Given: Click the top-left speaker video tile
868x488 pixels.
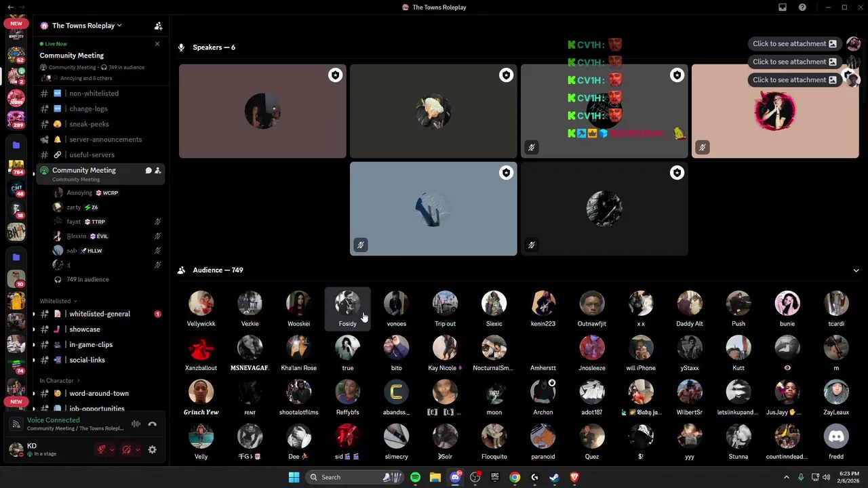Looking at the screenshot, I should click(262, 111).
